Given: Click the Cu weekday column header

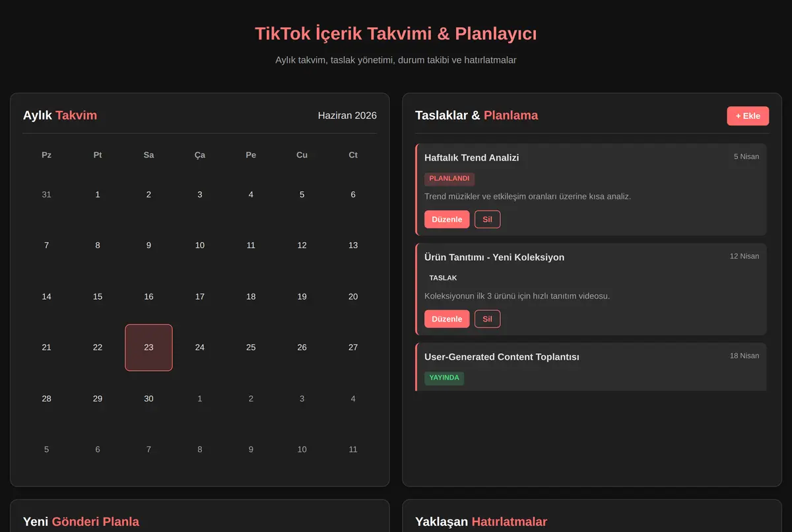Looking at the screenshot, I should [302, 155].
